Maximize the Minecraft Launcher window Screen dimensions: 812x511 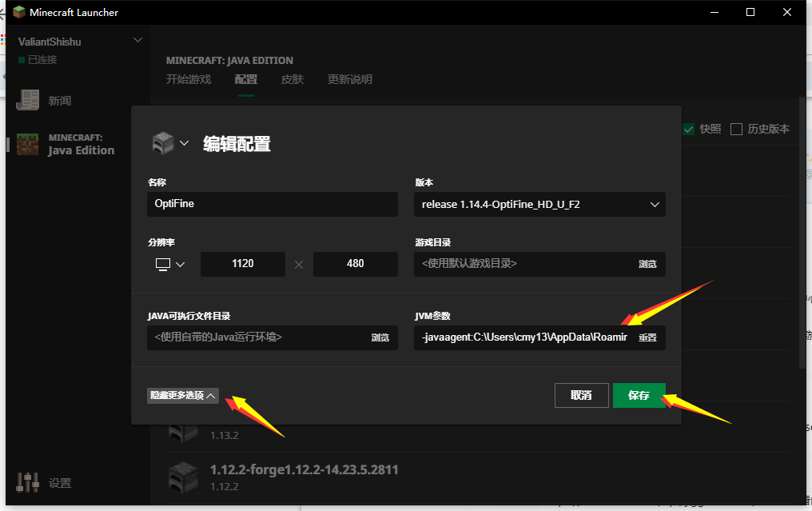point(750,12)
